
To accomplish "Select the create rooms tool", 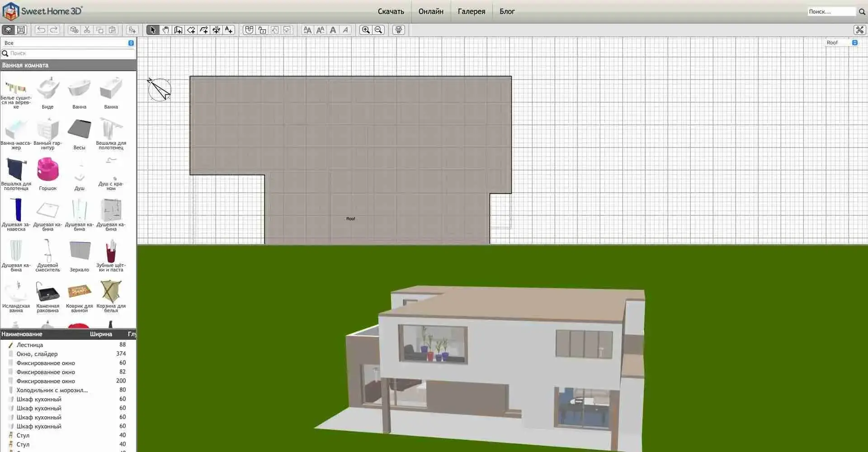I will click(x=191, y=30).
